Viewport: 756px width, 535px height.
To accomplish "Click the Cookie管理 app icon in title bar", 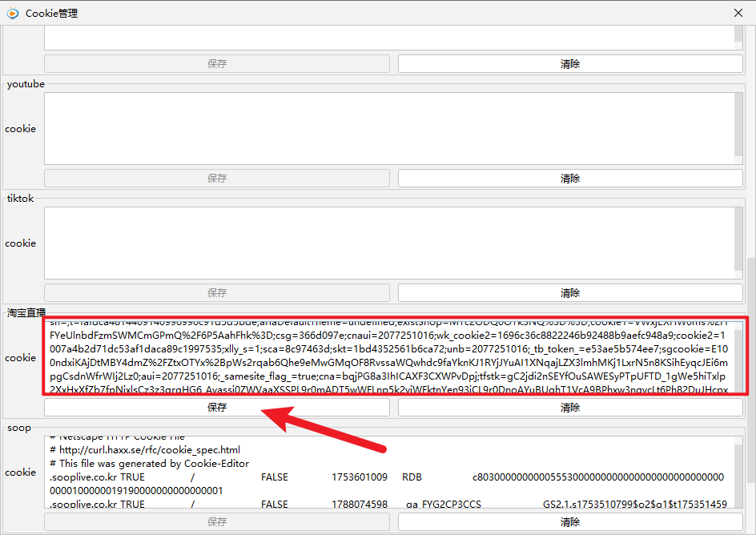I will 13,13.
